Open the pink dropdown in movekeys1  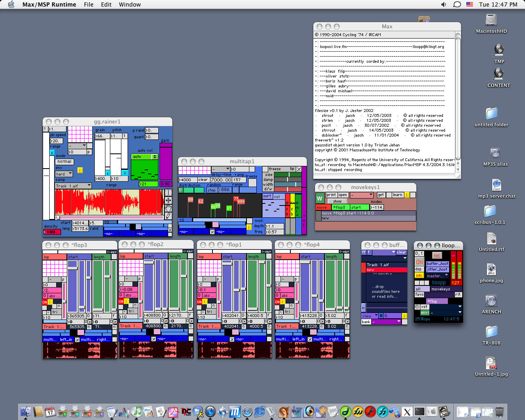click(x=362, y=195)
